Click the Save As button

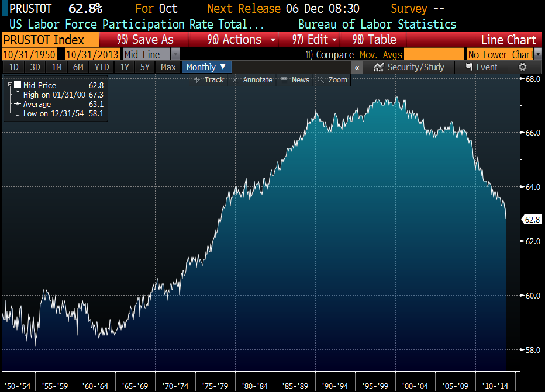point(145,40)
